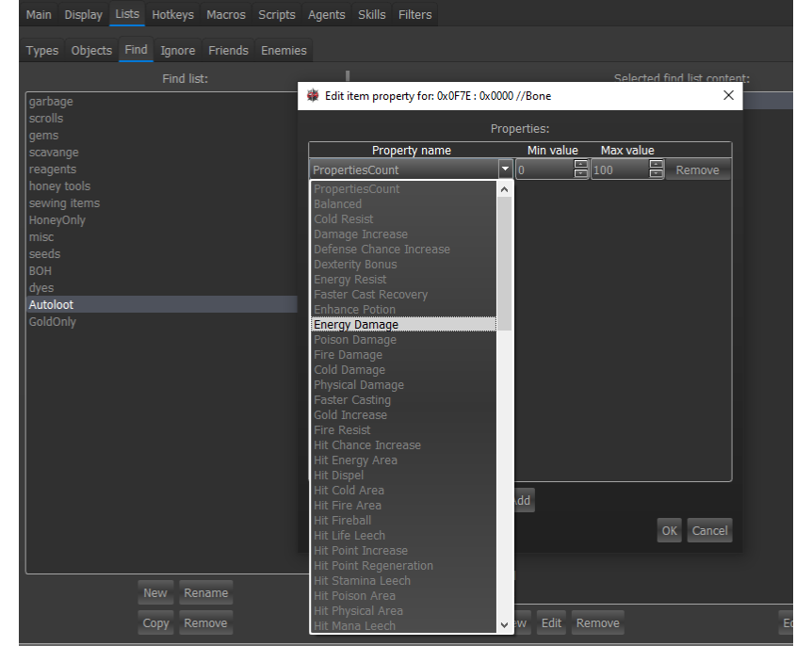The height and width of the screenshot is (646, 812).
Task: Choose Physical Damage option
Action: (403, 384)
